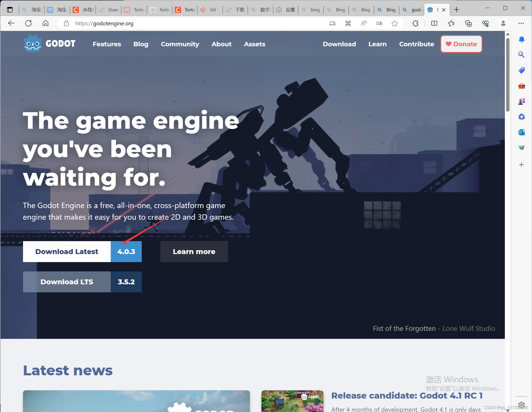Open the profile account menu
The height and width of the screenshot is (412, 532).
pos(503,23)
